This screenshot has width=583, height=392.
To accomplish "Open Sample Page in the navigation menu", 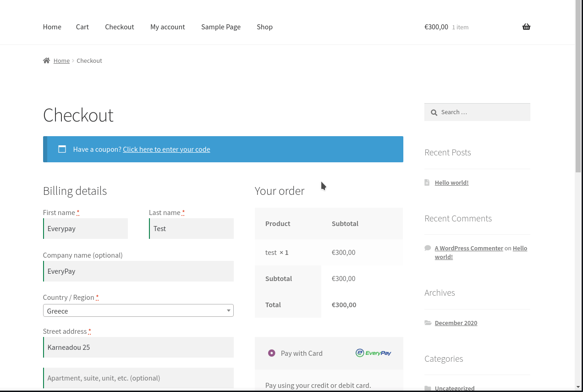I will coord(221,27).
